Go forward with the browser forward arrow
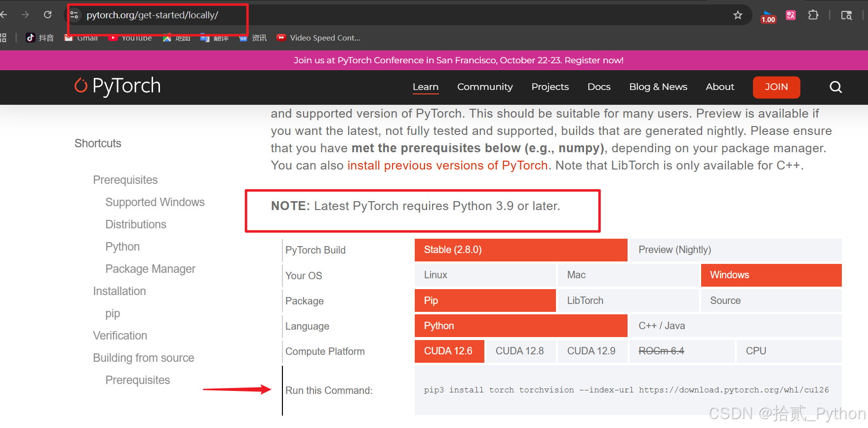 point(25,15)
